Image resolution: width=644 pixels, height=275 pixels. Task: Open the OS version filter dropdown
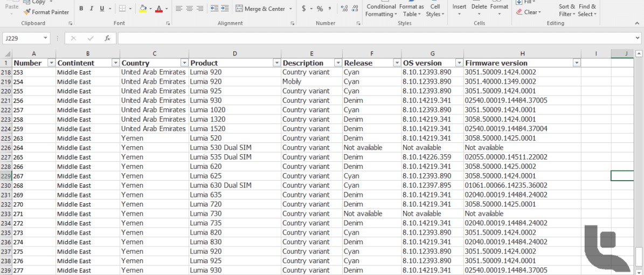(x=459, y=63)
